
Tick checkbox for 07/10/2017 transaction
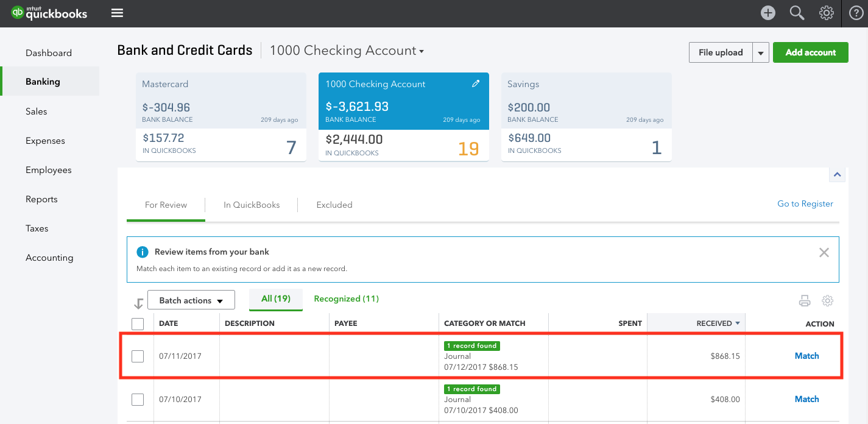(x=138, y=400)
